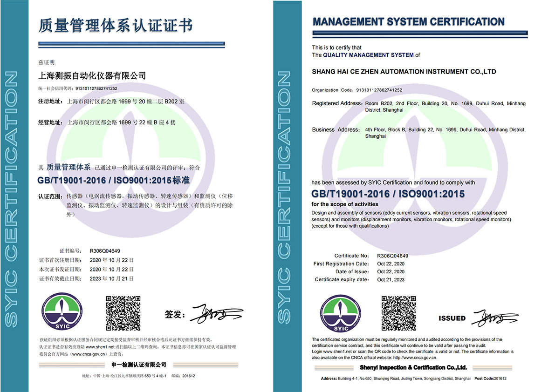Click the MANAGEMENT SYSTEM CERTIFICATION heading
Viewport: 555px width, 392px height.
pos(408,22)
